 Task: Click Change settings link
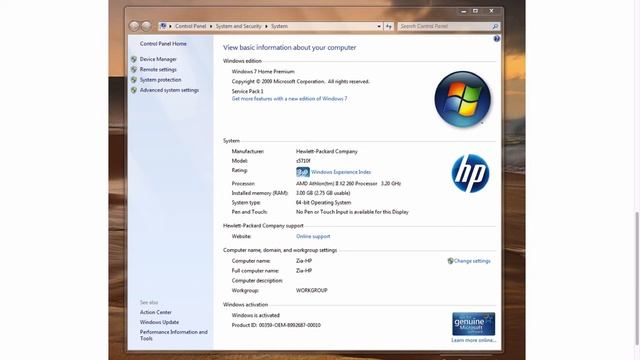pos(472,261)
